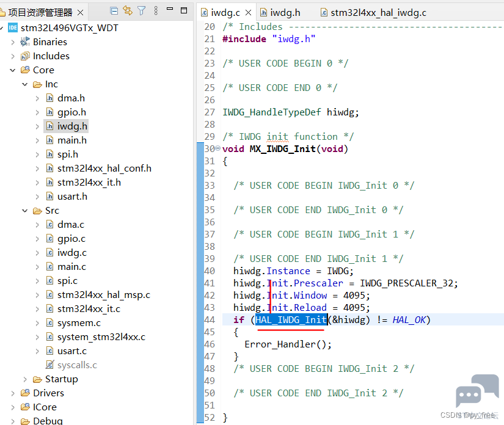Viewport: 504px width, 425px height.
Task: Maximize the project explorer panel
Action: [184, 10]
